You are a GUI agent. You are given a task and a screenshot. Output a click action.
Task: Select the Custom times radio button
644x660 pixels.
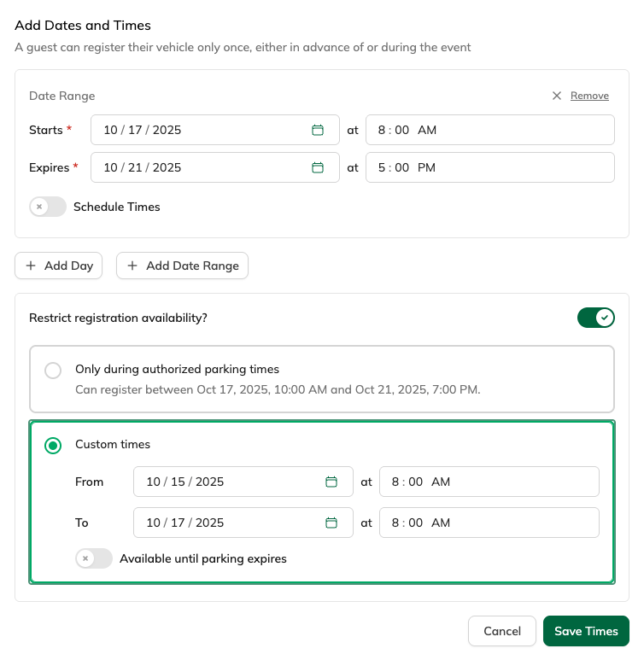tap(53, 446)
